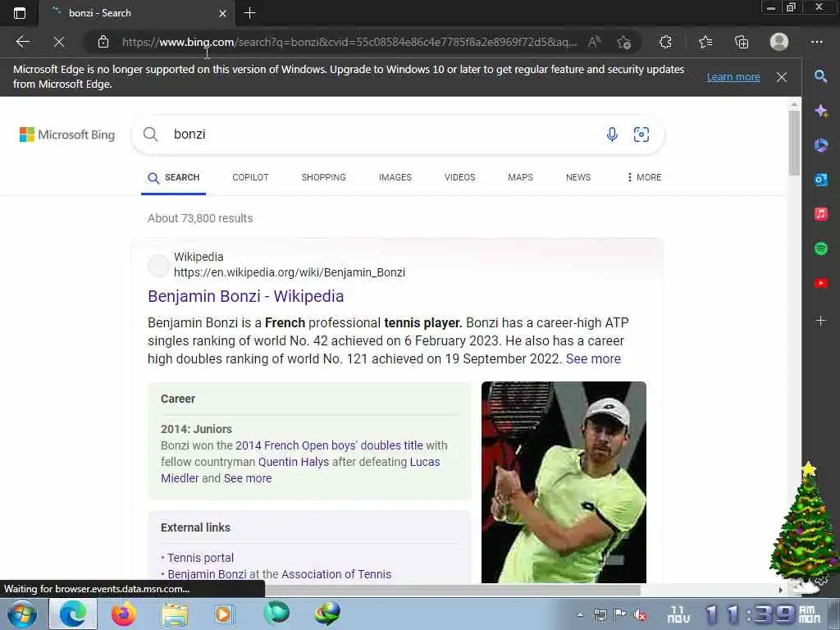840x630 pixels.
Task: Click the scrollbar up arrow
Action: (x=794, y=104)
